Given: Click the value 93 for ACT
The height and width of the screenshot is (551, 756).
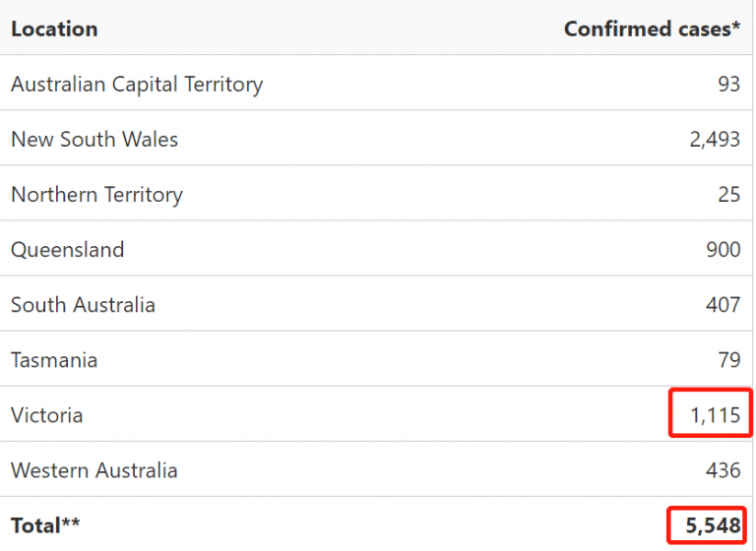Looking at the screenshot, I should pyautogui.click(x=728, y=84).
